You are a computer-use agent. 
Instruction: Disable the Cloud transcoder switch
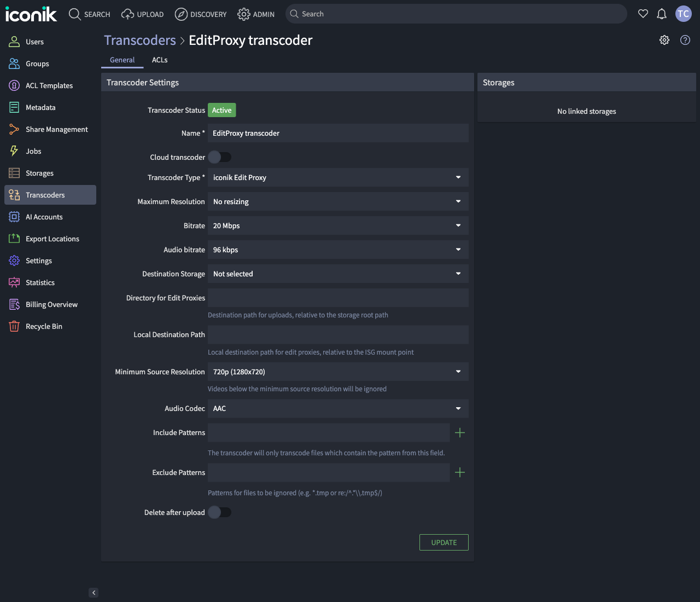coord(220,157)
